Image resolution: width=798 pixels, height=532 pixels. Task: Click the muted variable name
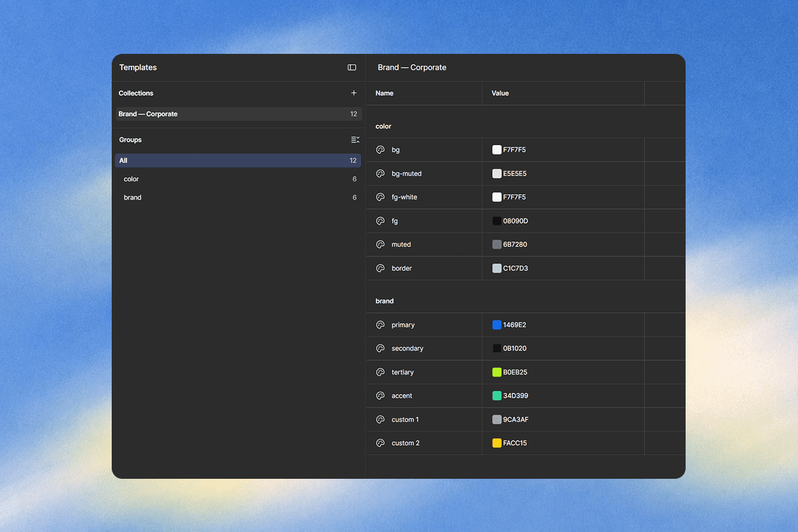point(401,244)
